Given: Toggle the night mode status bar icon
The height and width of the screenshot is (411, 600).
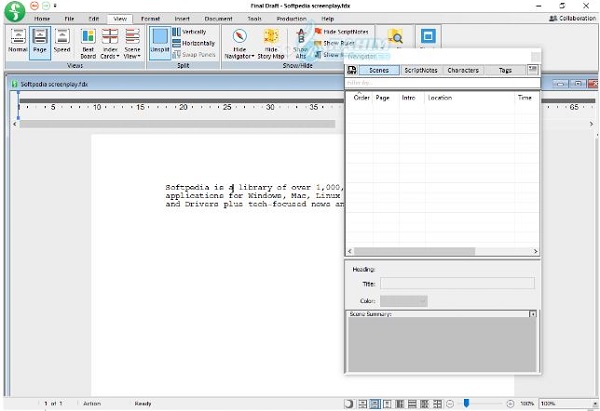Looking at the screenshot, I should tap(349, 404).
